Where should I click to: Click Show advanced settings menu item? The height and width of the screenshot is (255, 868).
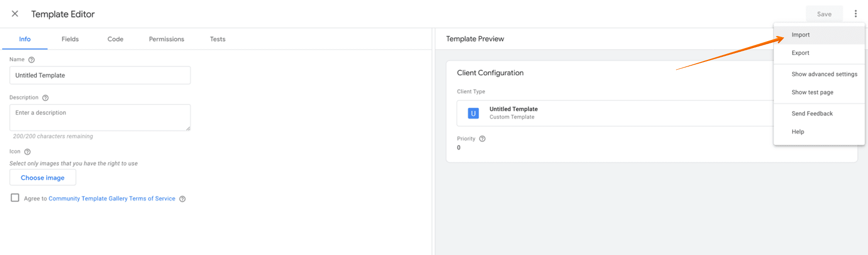tap(819, 74)
